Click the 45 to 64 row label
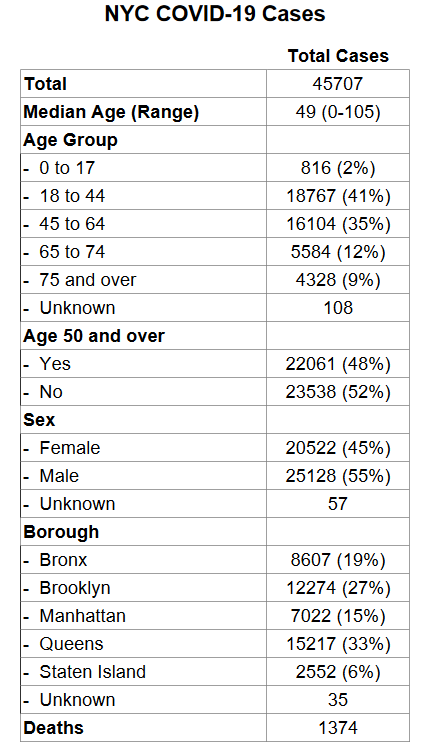The width and height of the screenshot is (440, 750). tap(72, 224)
